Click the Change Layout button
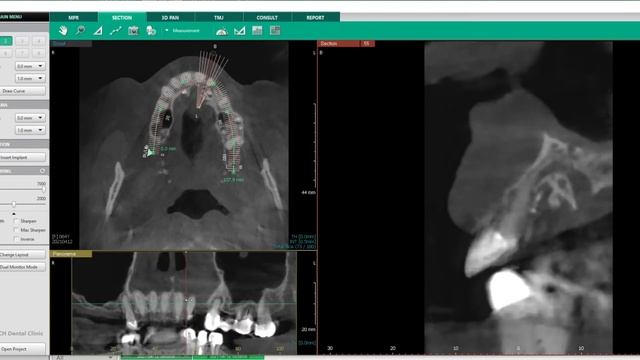Screen dimensions: 640x360 (x=22, y=254)
